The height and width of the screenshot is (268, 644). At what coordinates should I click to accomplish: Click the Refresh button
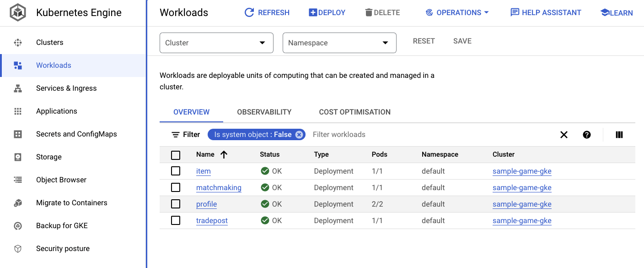click(267, 13)
